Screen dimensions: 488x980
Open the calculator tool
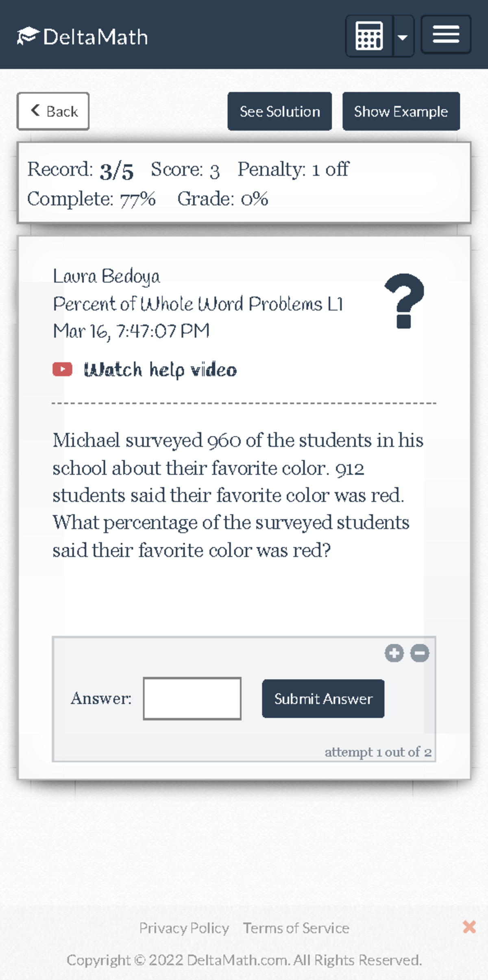[369, 36]
